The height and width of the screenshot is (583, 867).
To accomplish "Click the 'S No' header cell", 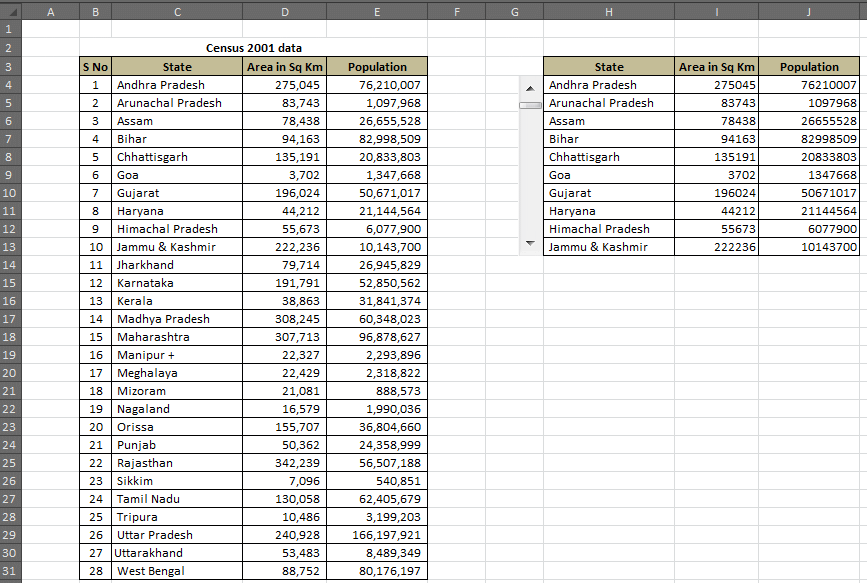I will click(95, 67).
